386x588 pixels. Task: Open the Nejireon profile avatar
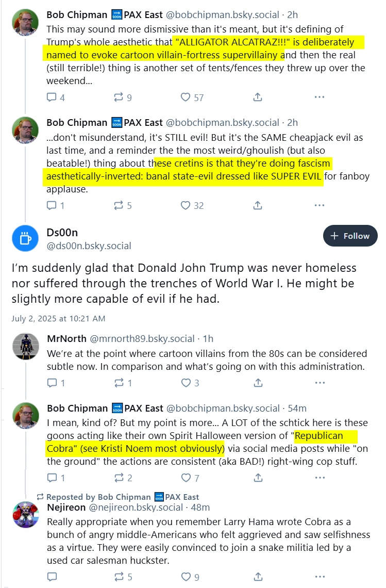tap(26, 515)
